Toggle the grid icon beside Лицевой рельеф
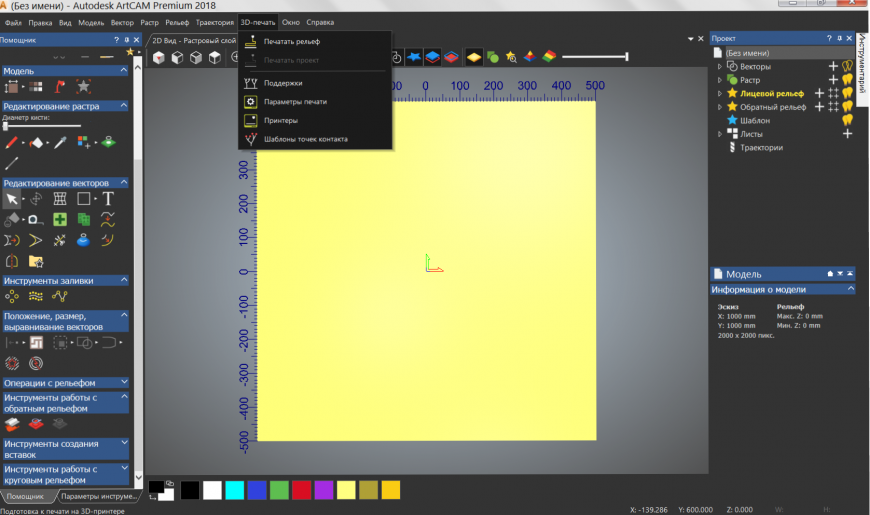 tap(833, 93)
